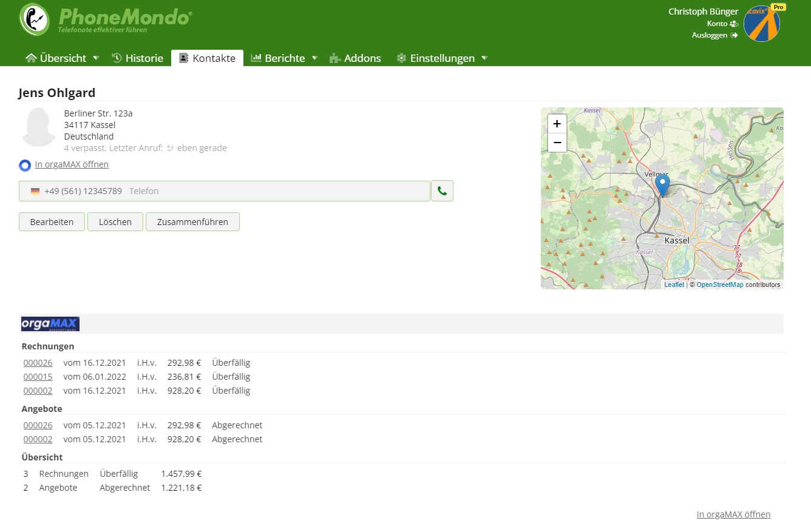Zoom in on the map
The height and width of the screenshot is (532, 811).
click(557, 124)
